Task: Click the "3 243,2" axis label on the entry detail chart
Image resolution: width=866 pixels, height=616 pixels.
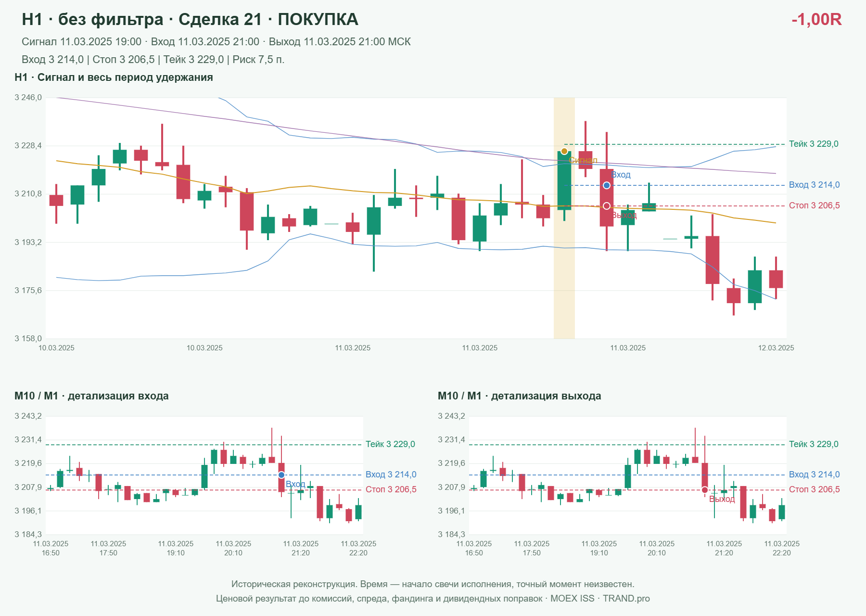Action: [28, 416]
